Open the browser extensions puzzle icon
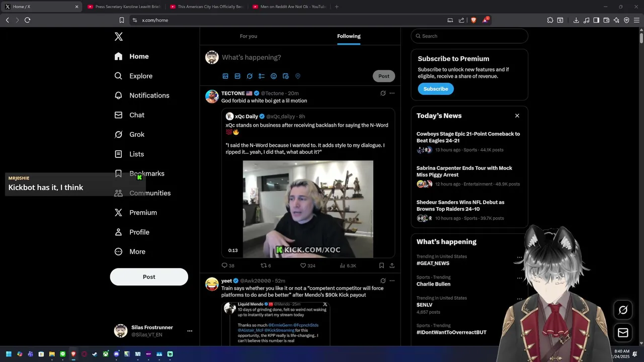The height and width of the screenshot is (362, 644). (x=550, y=20)
